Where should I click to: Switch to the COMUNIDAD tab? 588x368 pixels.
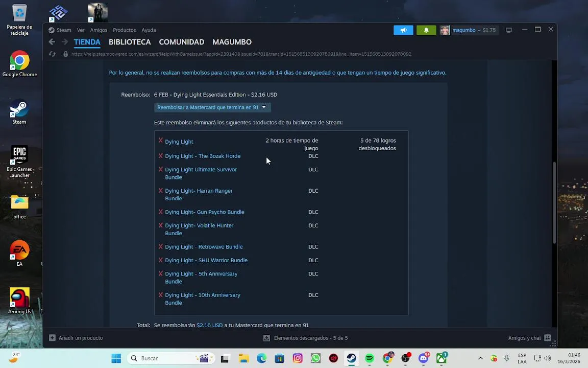(182, 42)
